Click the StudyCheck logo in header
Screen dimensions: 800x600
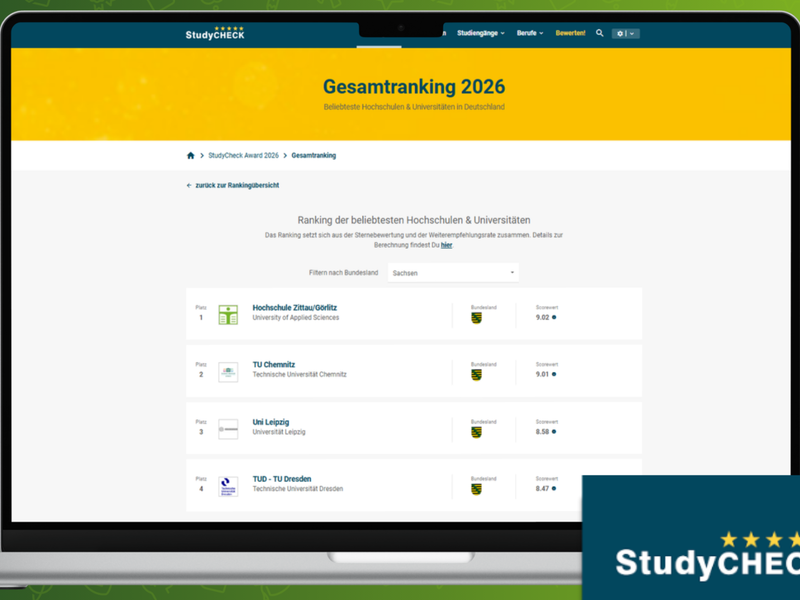pos(214,33)
